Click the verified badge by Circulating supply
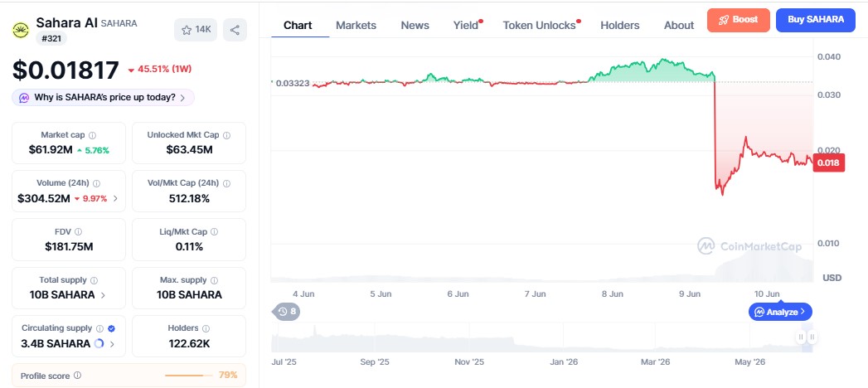The image size is (868, 388). [x=111, y=328]
